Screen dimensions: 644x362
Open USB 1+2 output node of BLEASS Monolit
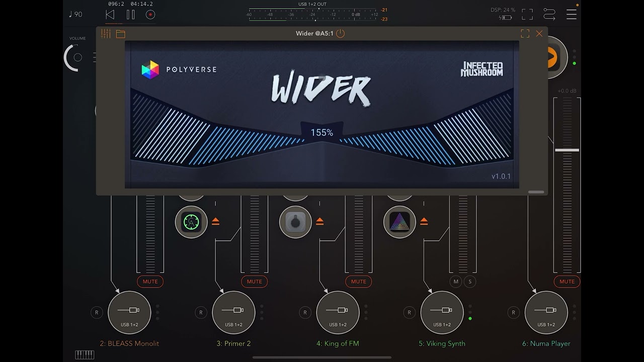(129, 312)
